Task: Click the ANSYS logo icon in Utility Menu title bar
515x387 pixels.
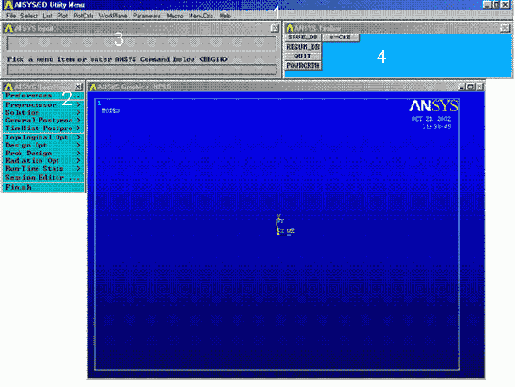Action: (x=8, y=5)
